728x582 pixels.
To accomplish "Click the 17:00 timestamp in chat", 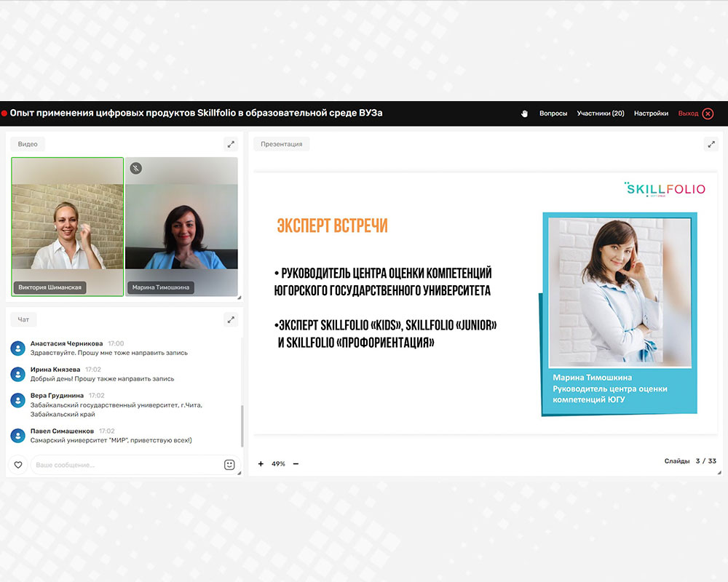I will coord(116,343).
